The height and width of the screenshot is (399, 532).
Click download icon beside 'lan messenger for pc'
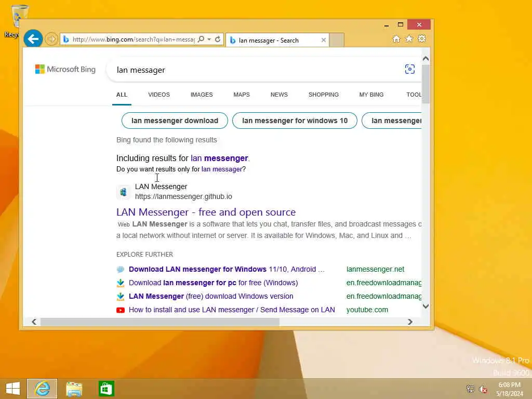pos(121,283)
